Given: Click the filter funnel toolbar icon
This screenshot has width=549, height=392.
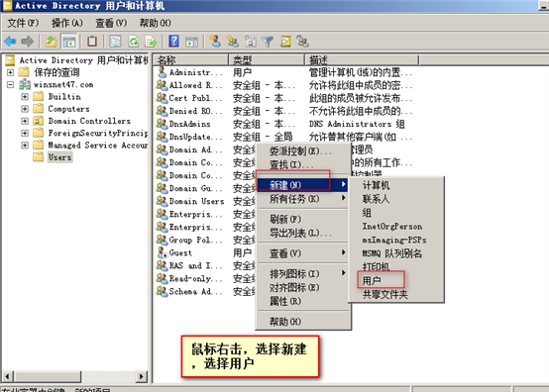Looking at the screenshot, I should tap(268, 42).
